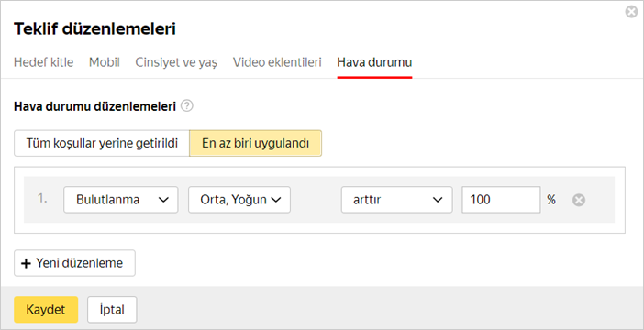This screenshot has width=644, height=330.
Task: Choose Tüm koşullar yerine getirildi option
Action: (102, 143)
